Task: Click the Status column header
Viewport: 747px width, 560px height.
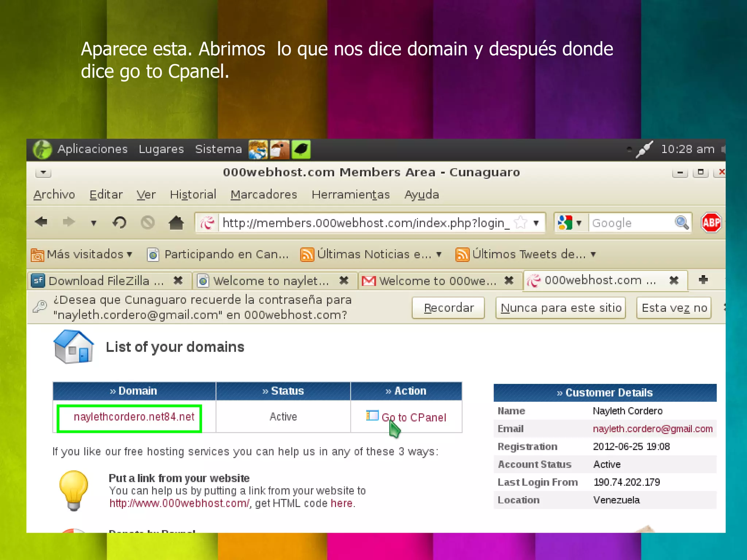Action: 283,391
